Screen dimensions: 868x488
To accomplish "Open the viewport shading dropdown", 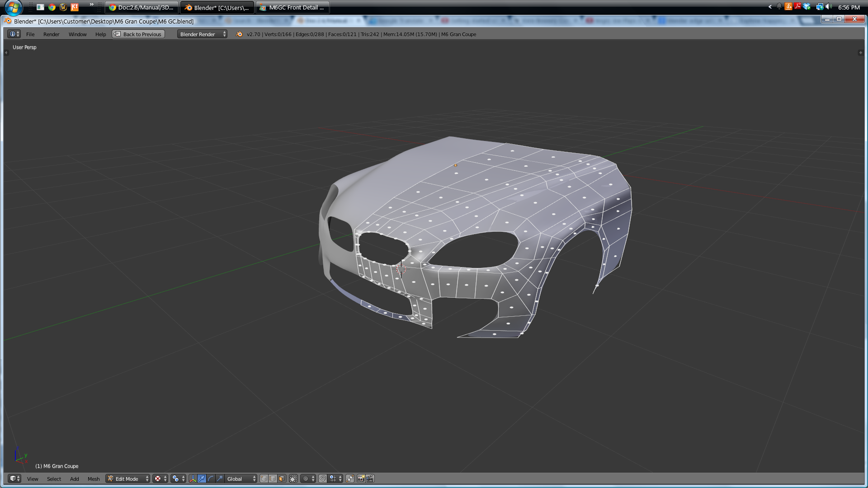I will click(160, 479).
